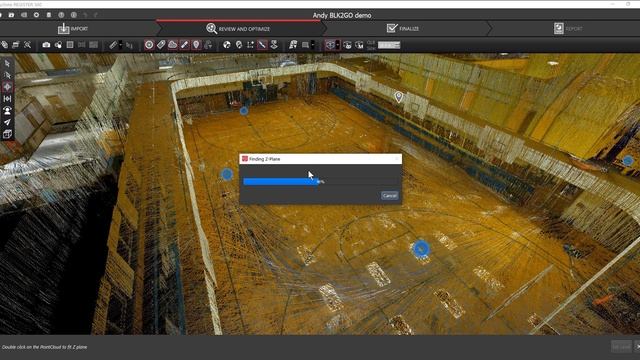Toggle the GeoTag pin display
The width and height of the screenshot is (640, 360).
196,45
